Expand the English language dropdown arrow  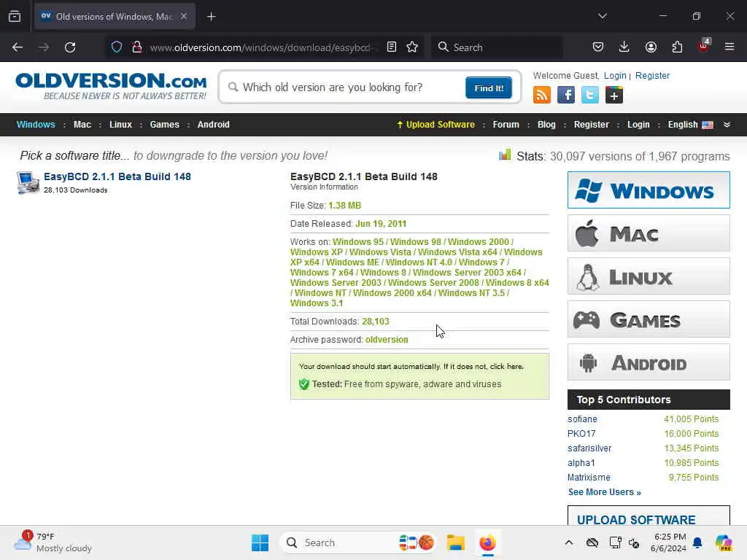pyautogui.click(x=727, y=125)
